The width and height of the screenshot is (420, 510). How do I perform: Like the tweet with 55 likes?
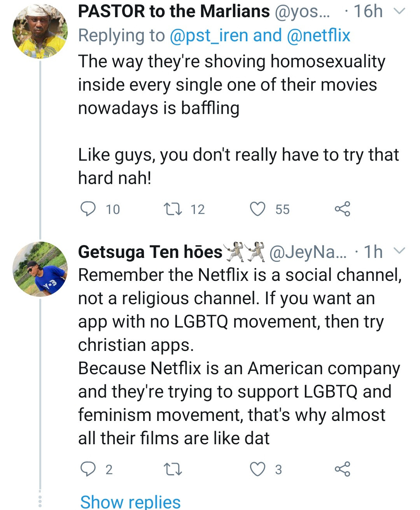[257, 209]
